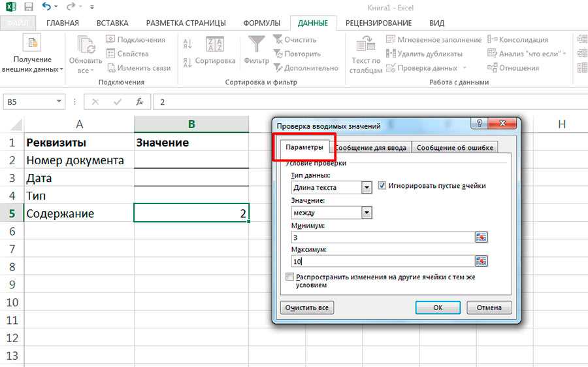Click the Save icon in quick access toolbar
Screen dimensions: 588x367
click(x=28, y=7)
